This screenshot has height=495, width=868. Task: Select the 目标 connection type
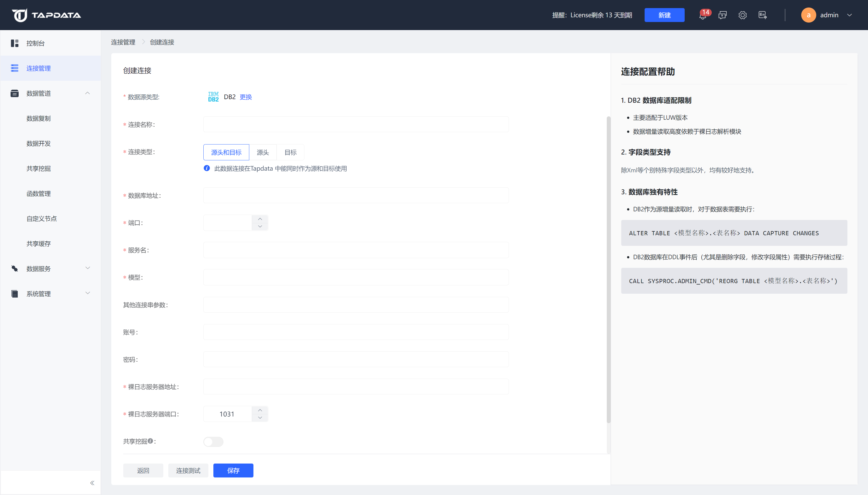290,152
